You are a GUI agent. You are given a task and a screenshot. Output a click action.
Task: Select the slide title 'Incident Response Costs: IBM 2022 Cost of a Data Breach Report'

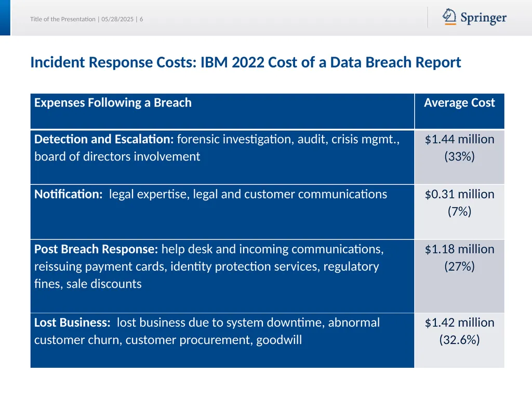click(246, 62)
